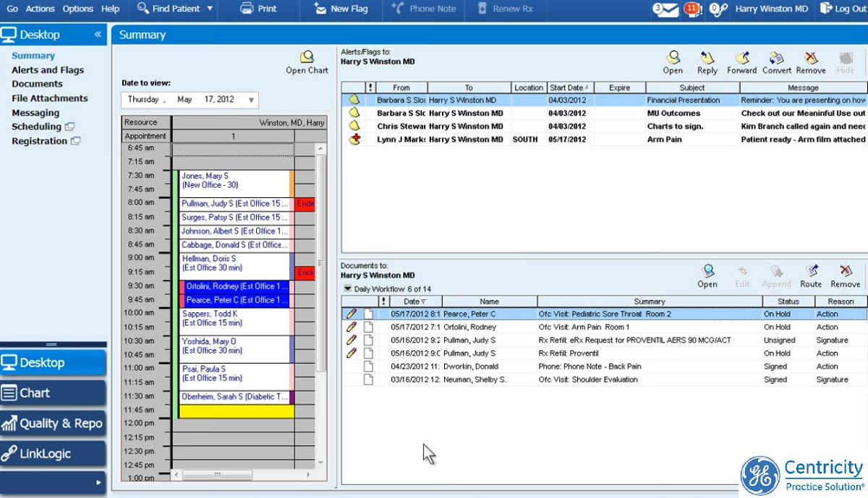This screenshot has height=498, width=868.
Task: Remove the selected document
Action: click(x=845, y=275)
